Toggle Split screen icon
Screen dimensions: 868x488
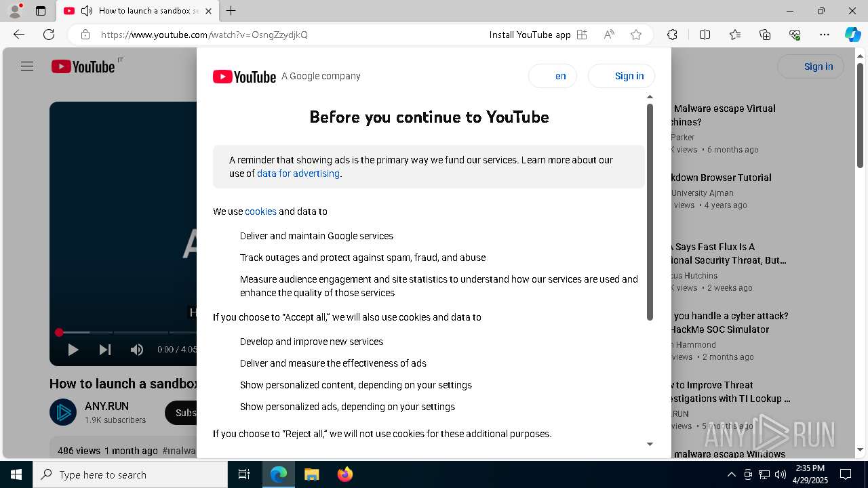[705, 35]
